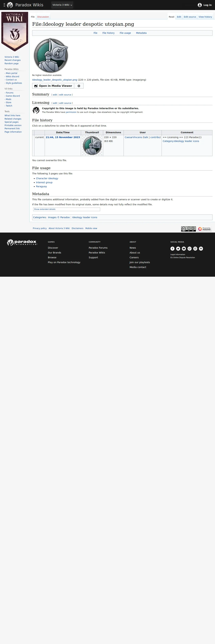Open Play on Paradox technology link
The image size is (215, 644).
(x=64, y=262)
